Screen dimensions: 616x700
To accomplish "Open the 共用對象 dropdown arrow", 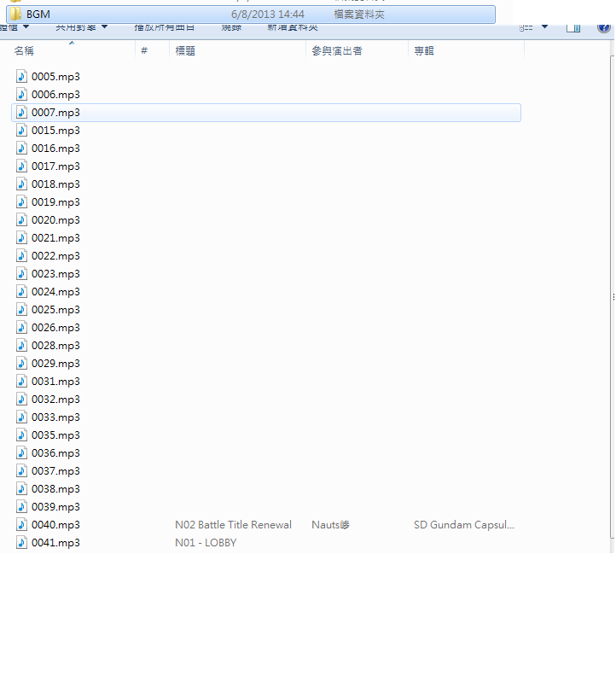I will (x=104, y=26).
